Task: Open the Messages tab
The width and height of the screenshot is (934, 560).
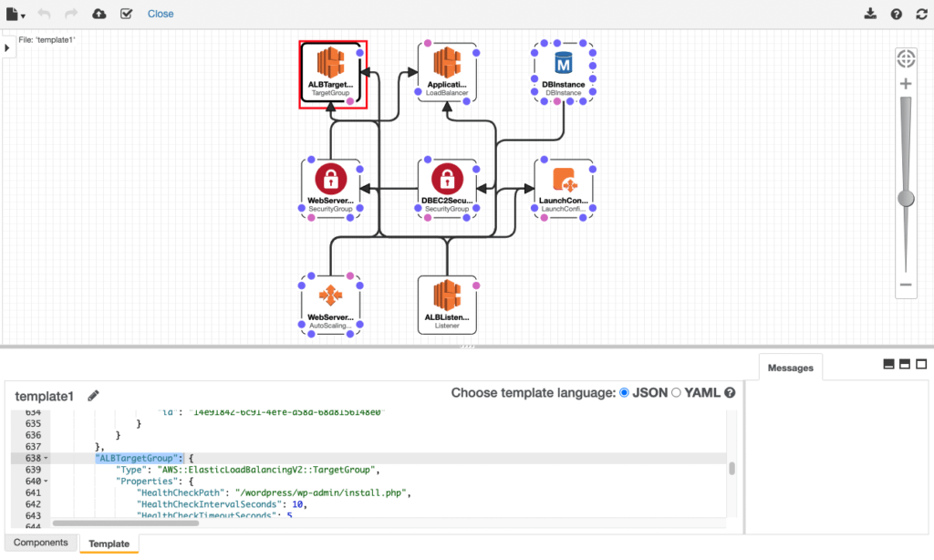Action: [791, 368]
